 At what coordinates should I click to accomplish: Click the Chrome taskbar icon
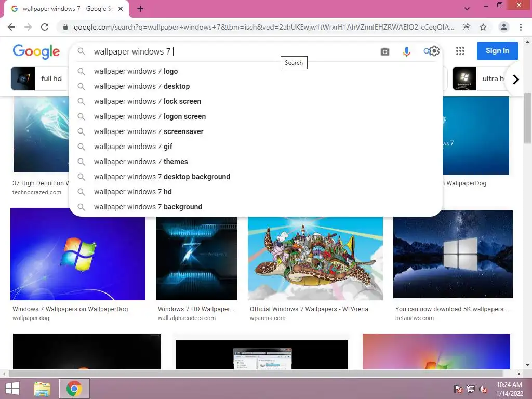(74, 389)
